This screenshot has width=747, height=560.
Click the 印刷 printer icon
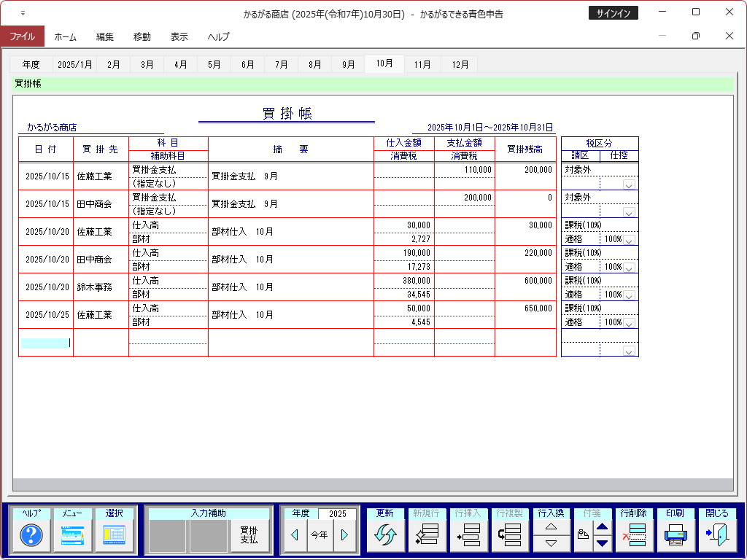tap(676, 536)
